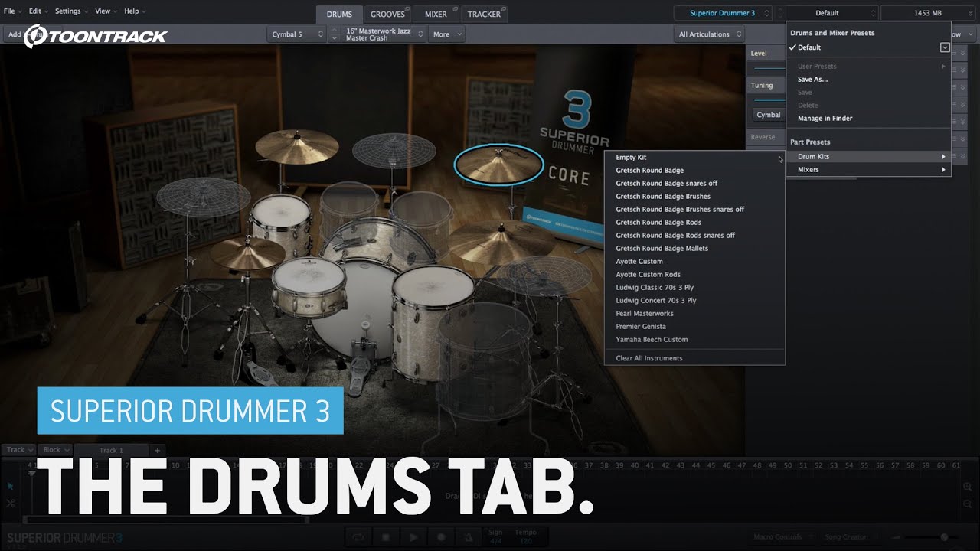Select the small rack tom behind the snare
The height and width of the screenshot is (551, 980).
pyautogui.click(x=281, y=223)
